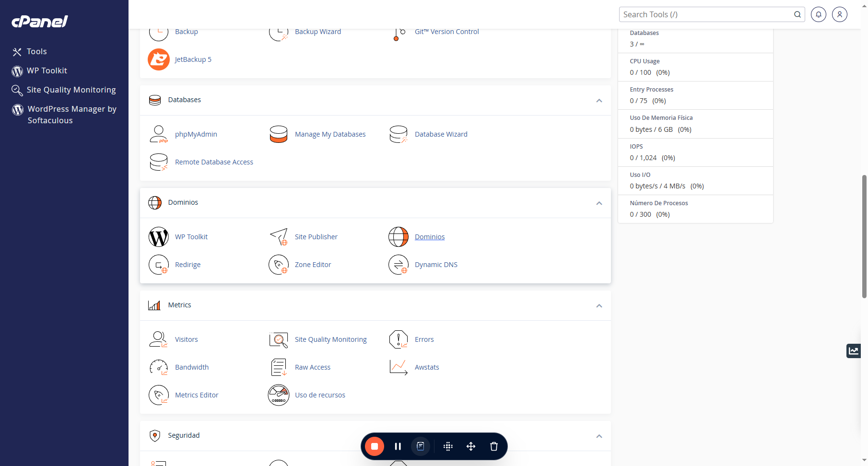The width and height of the screenshot is (868, 466).
Task: Open the Awstats chart icon
Action: [x=399, y=367]
